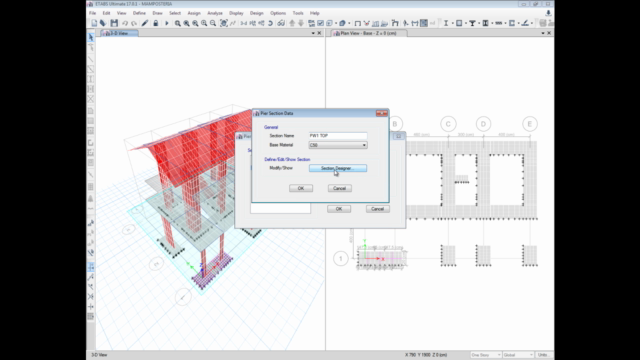Open dropdown arrow beside composite T icon
This screenshot has width=640, height=360.
(479, 23)
